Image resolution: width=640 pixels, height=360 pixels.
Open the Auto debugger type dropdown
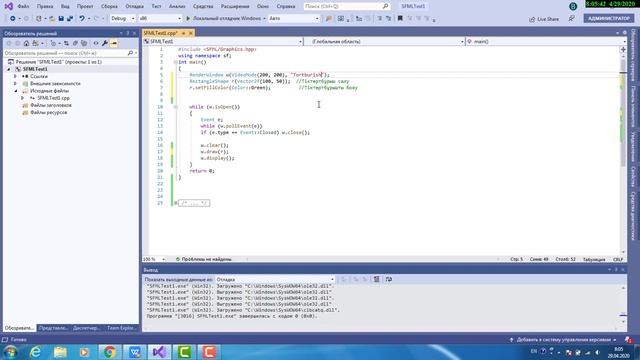click(x=293, y=18)
